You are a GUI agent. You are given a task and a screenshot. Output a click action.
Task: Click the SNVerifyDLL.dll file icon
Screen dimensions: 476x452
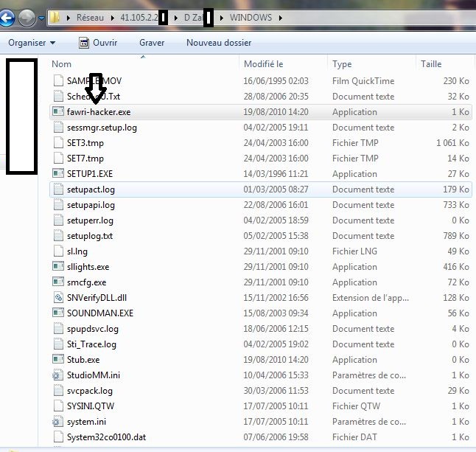point(59,298)
